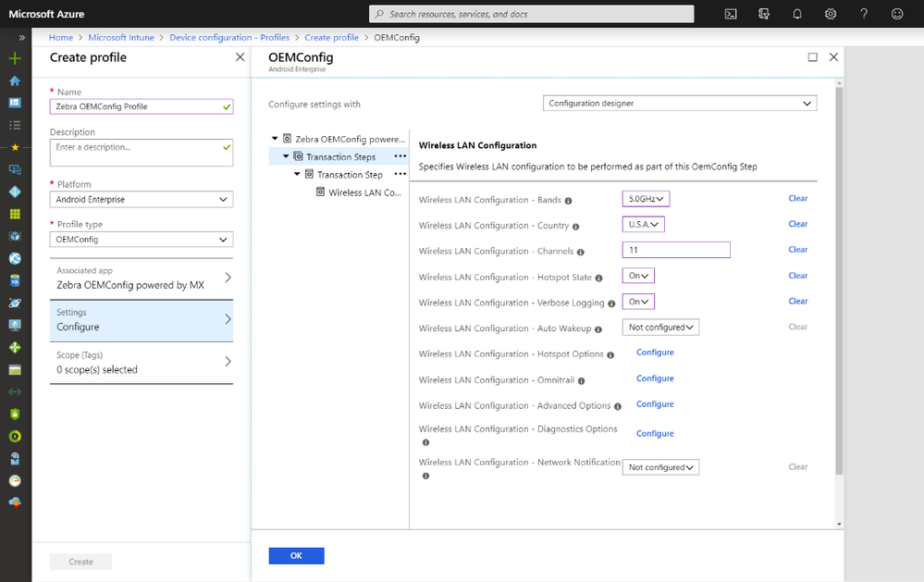Show info for Bands setting
Viewport: 924px width, 582px height.
click(x=568, y=201)
